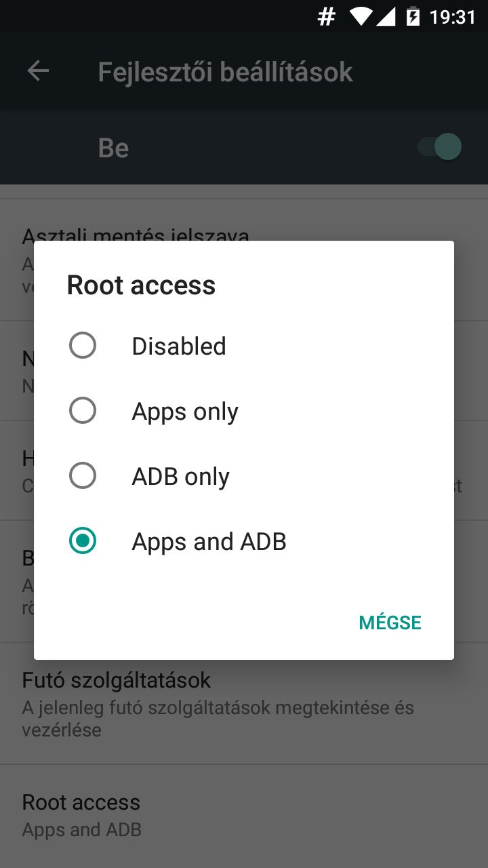
Task: Tap the 19:31 clock
Action: (453, 17)
